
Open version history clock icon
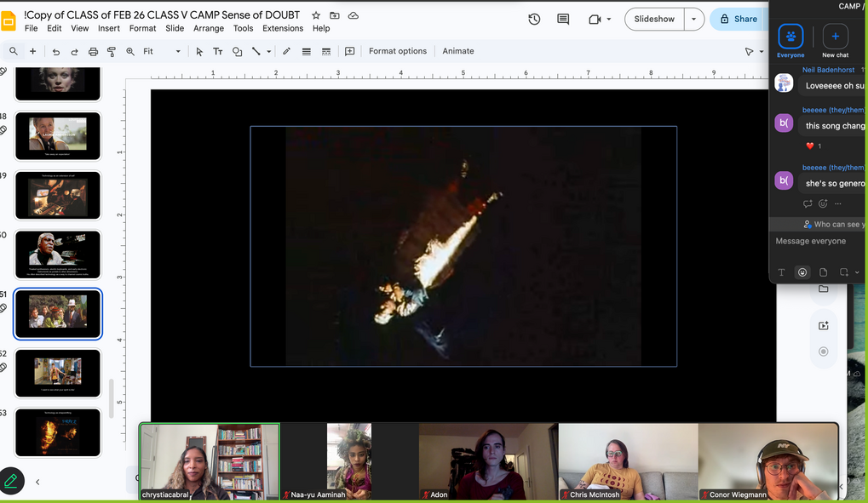pos(534,20)
